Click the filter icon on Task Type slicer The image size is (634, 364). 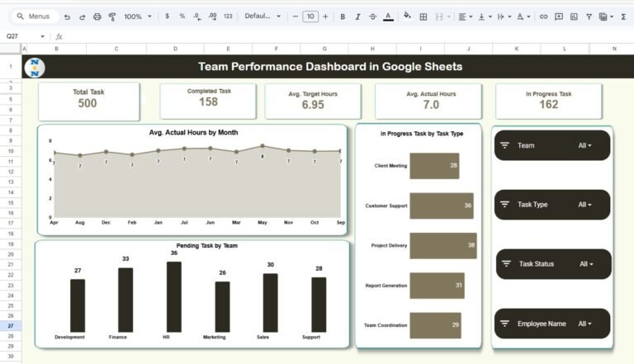(x=504, y=204)
